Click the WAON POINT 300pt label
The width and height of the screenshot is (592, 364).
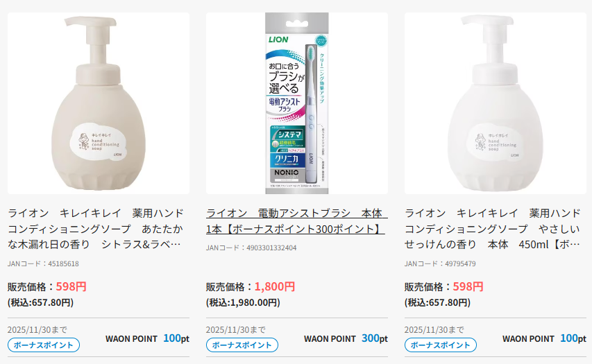point(346,338)
